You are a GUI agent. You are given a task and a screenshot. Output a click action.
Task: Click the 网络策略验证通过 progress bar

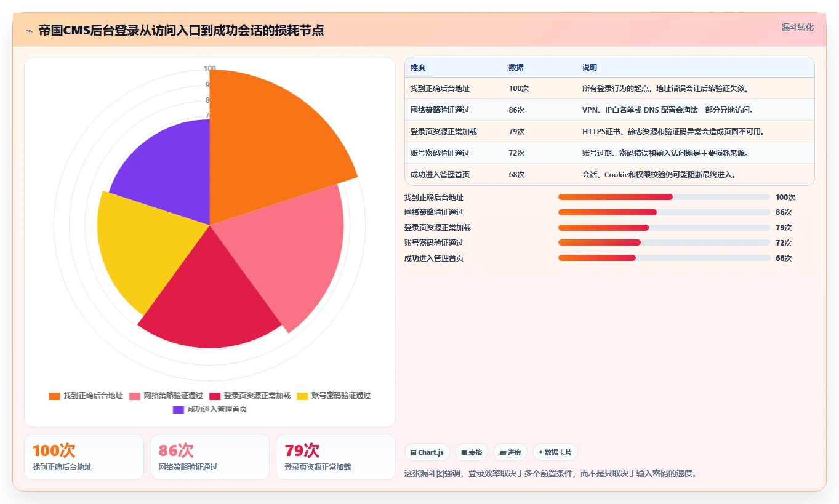click(664, 212)
